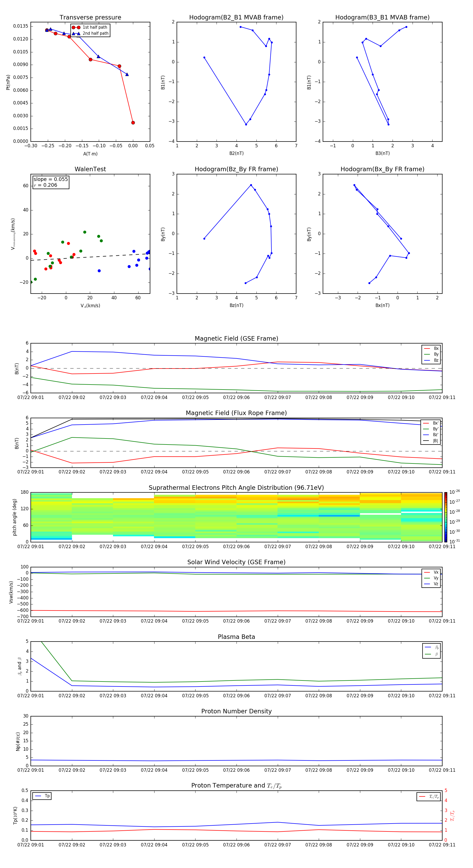Click '07/22 09:11' tick under proton temperature plot
This screenshot has height=868, width=473.
coord(442,845)
